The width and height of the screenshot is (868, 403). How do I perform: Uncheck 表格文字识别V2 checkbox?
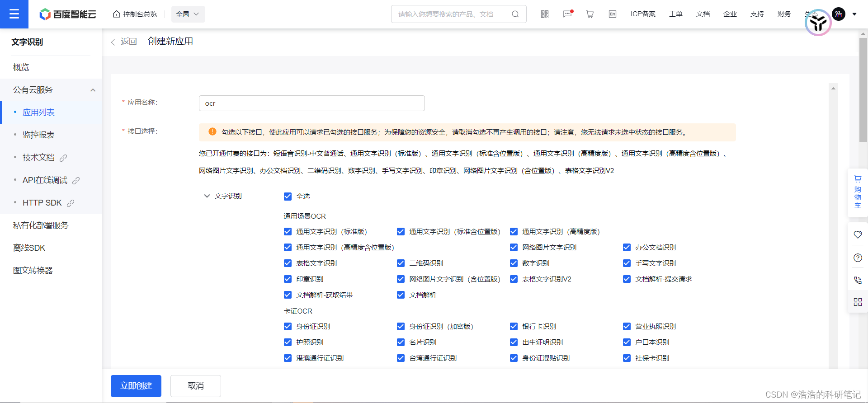point(514,279)
